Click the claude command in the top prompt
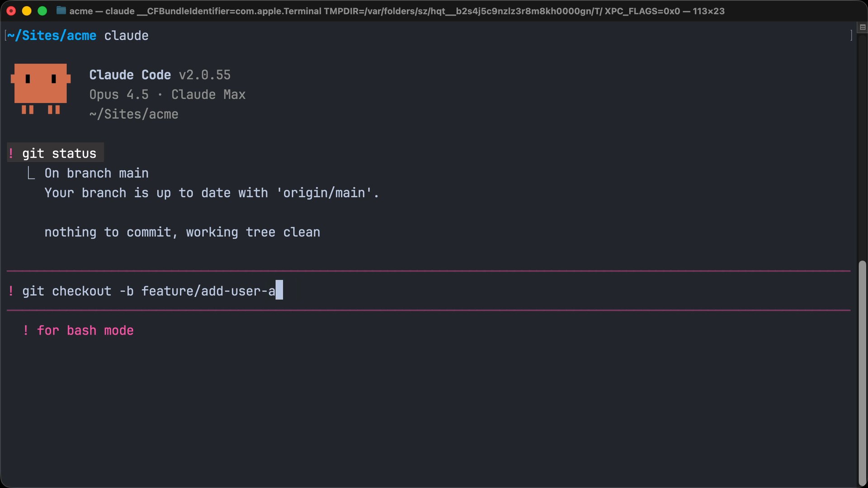 click(126, 35)
